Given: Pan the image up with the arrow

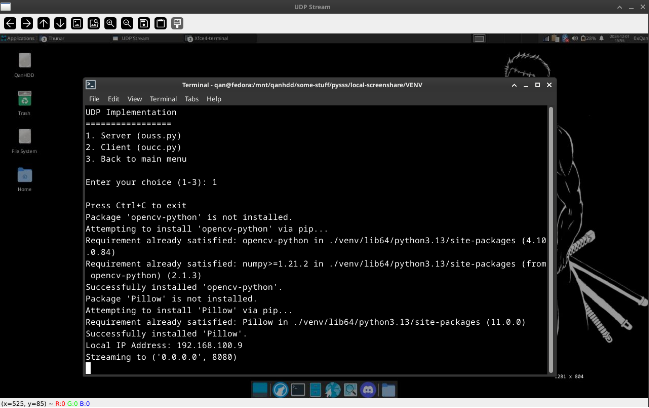Looking at the screenshot, I should coord(43,23).
